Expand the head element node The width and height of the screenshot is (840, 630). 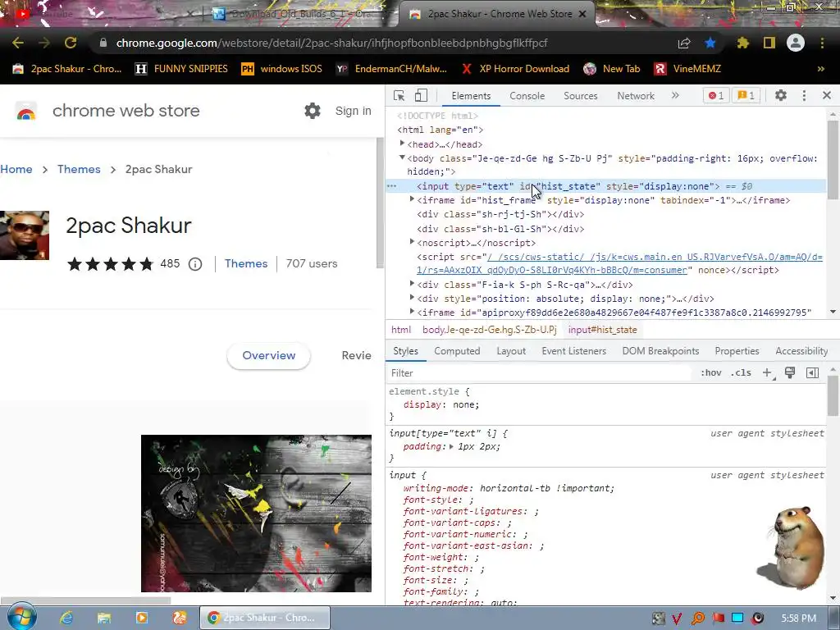click(x=402, y=144)
